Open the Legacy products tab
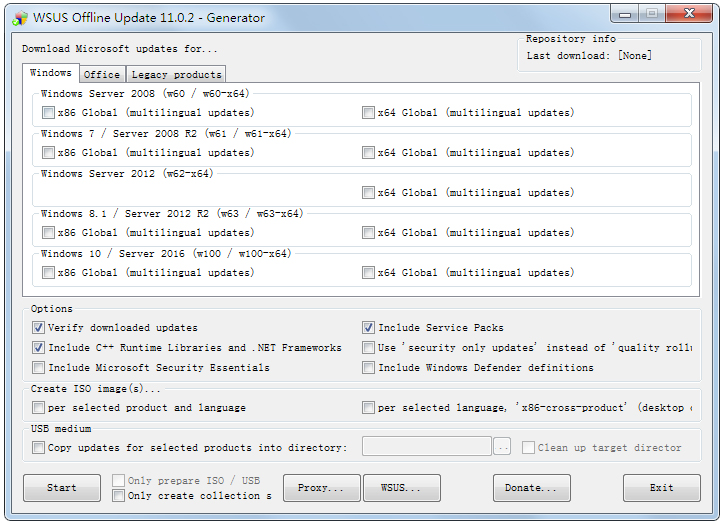The height and width of the screenshot is (525, 725). point(176,75)
